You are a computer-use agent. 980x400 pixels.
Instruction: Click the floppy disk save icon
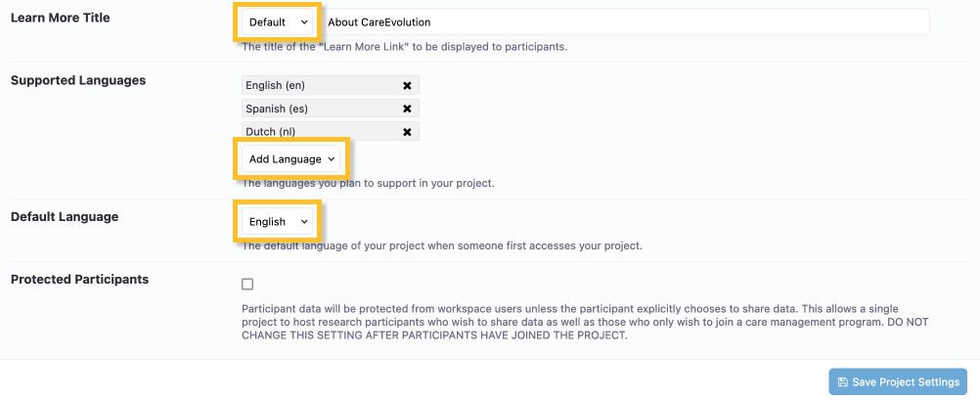tap(842, 381)
